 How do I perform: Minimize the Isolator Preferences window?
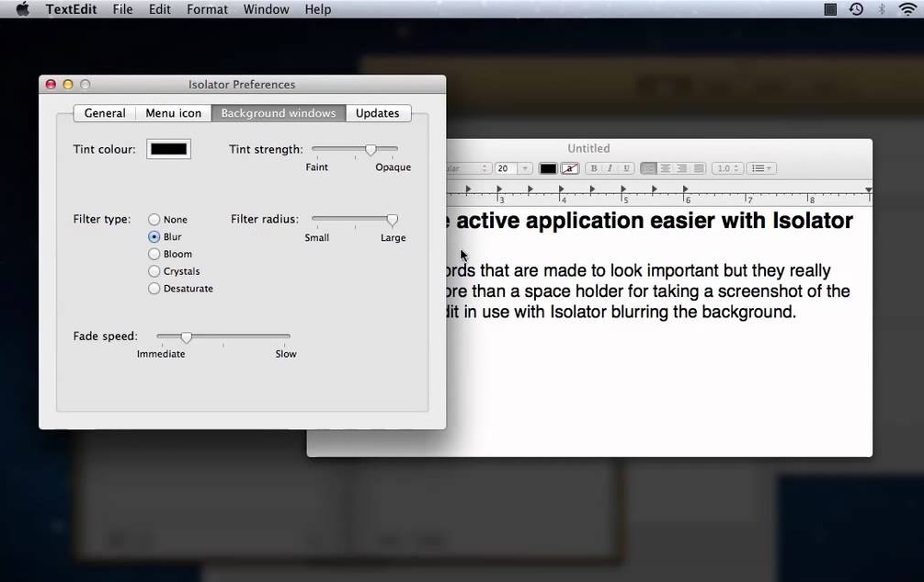(x=68, y=85)
